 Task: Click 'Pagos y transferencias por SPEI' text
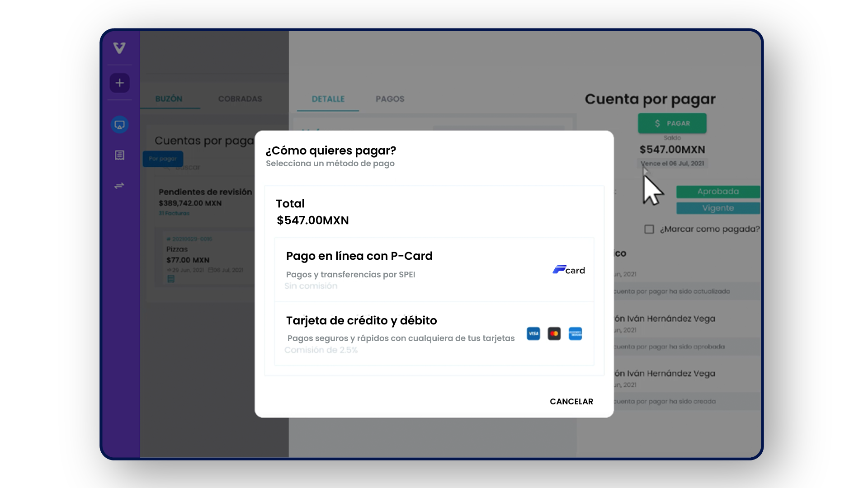351,275
